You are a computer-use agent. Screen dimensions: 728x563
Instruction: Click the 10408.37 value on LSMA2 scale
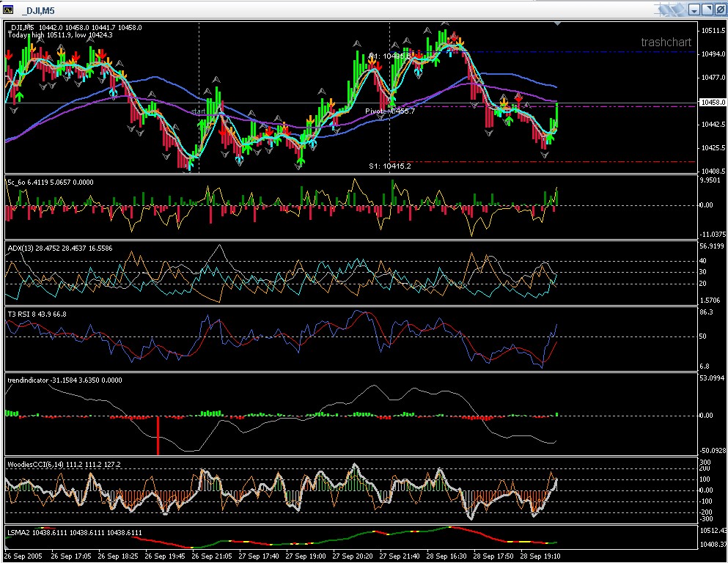click(713, 545)
